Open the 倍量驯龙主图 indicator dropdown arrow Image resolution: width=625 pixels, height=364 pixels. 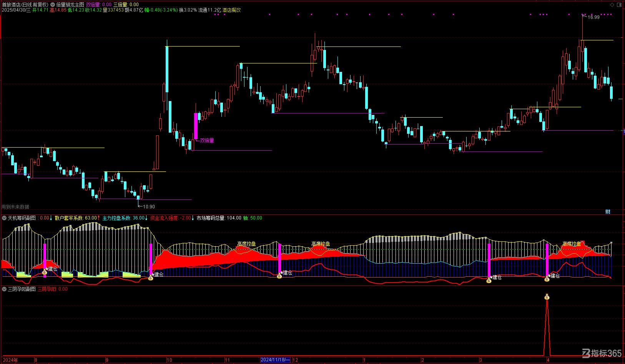[53, 5]
